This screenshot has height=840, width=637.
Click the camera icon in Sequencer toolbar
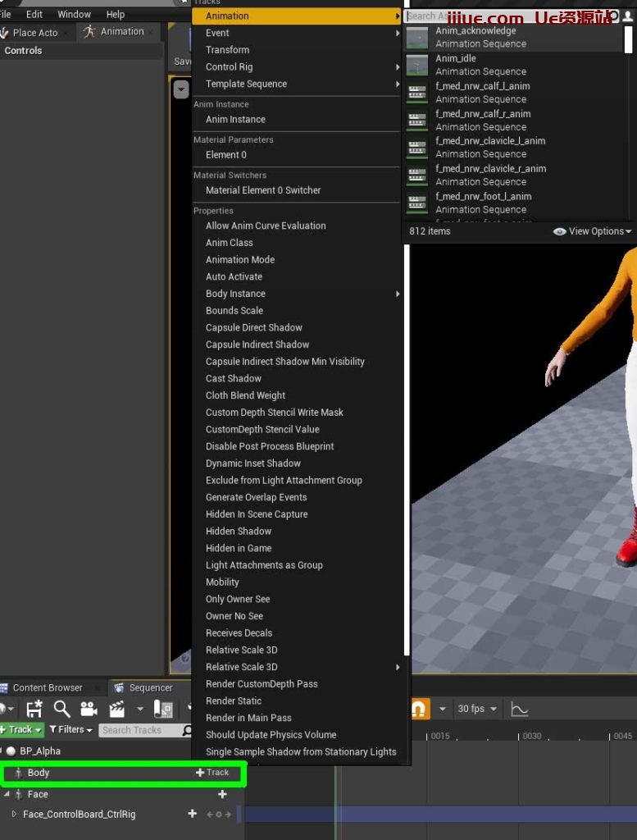click(x=89, y=709)
